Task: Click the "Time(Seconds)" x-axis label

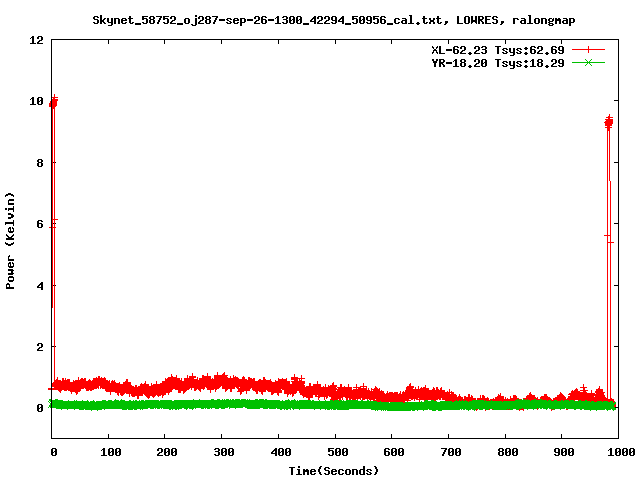Action: pos(333,471)
